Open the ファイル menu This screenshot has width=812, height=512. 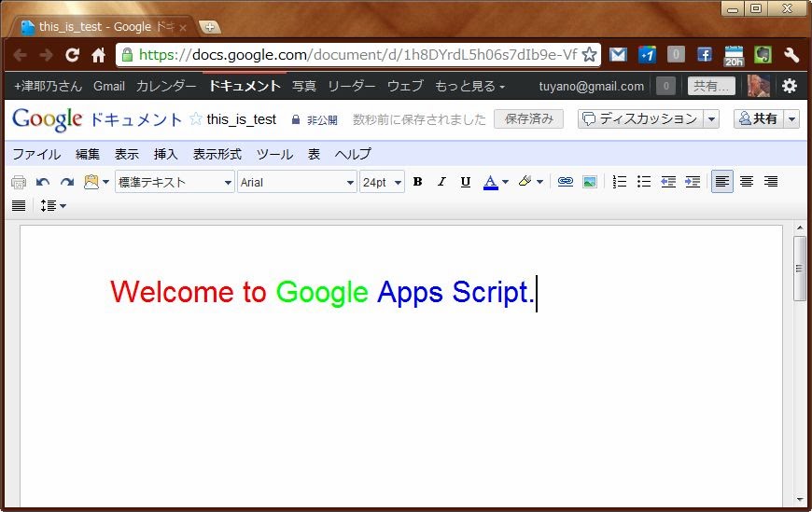[36, 154]
